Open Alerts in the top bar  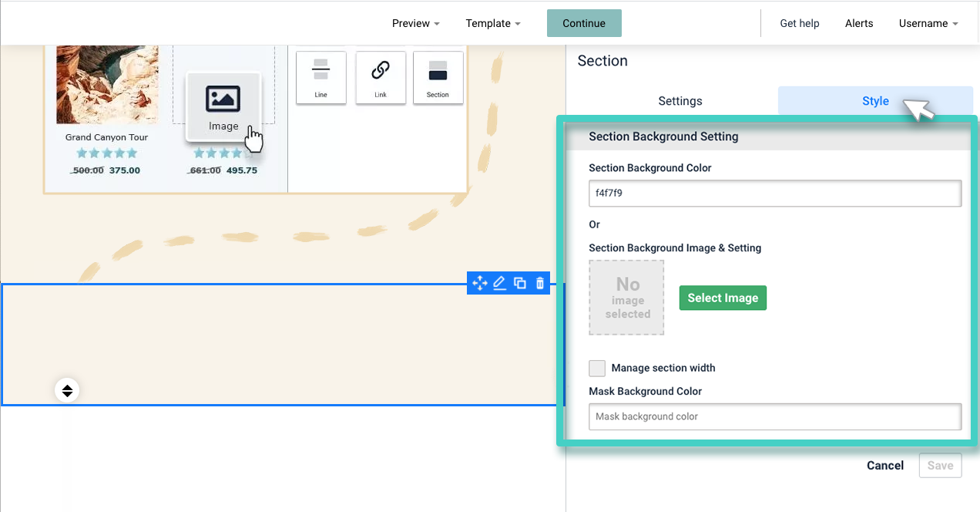[x=859, y=23]
